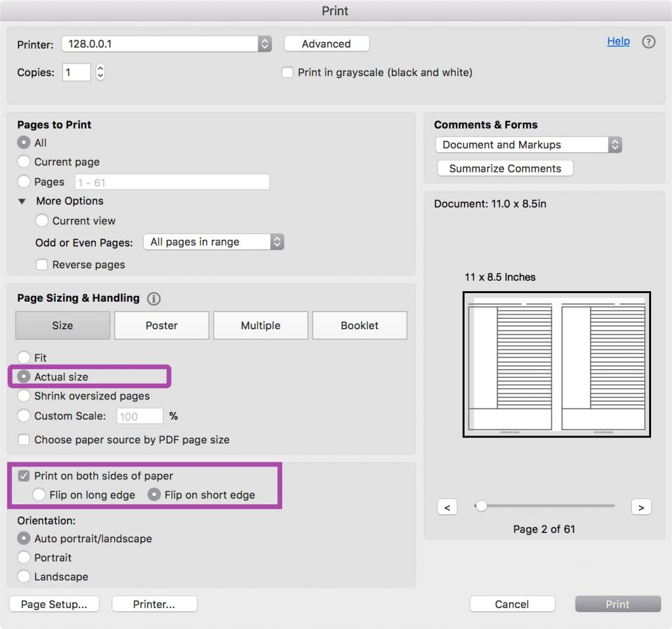Switch to the Booklet sizing tab
Viewport: 672px width, 629px height.
[x=360, y=325]
